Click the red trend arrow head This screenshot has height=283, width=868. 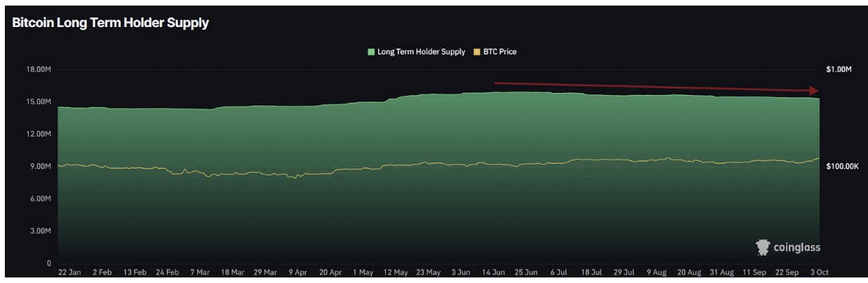tap(815, 91)
